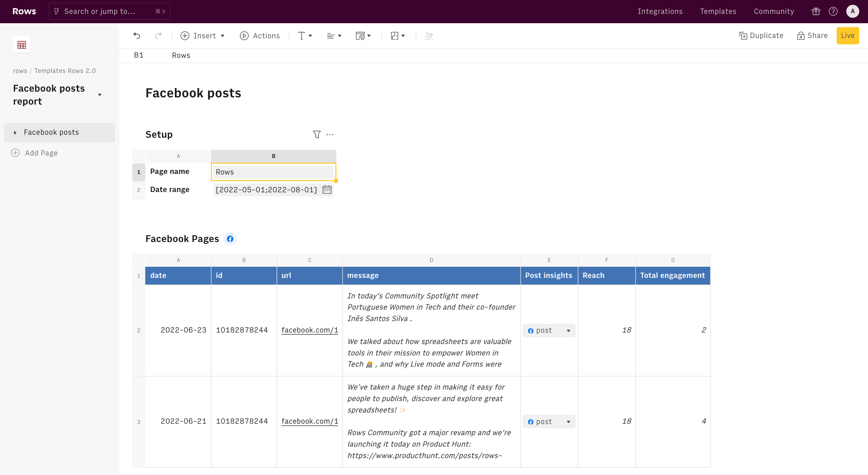Open the help question mark icon
Viewport: 868px width, 475px height.
pos(833,11)
